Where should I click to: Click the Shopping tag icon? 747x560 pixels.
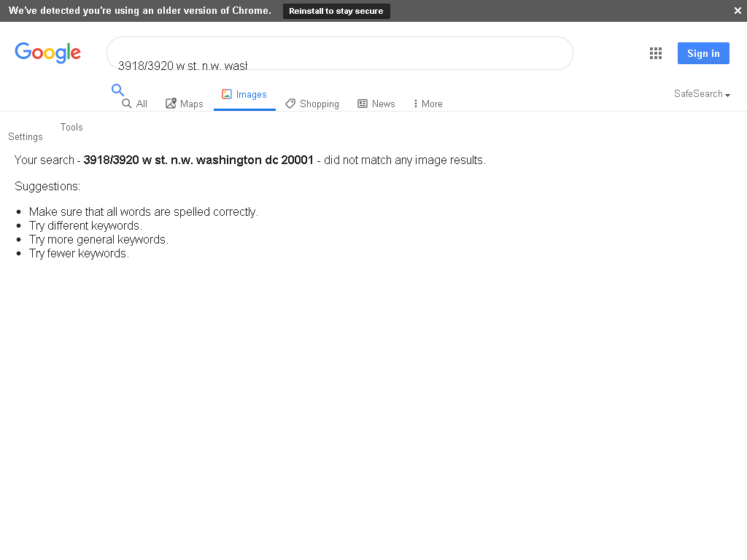tap(290, 104)
